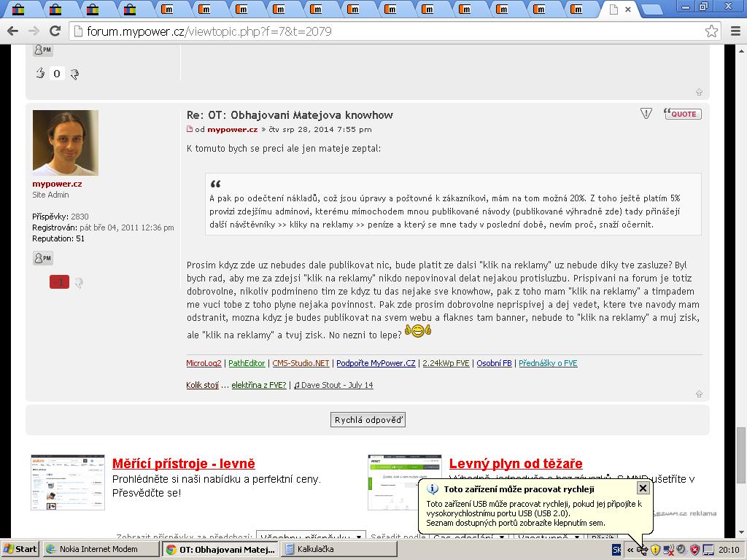Give thumbs up beside the 0 rating
Image resolution: width=747 pixels, height=560 pixels.
40,73
